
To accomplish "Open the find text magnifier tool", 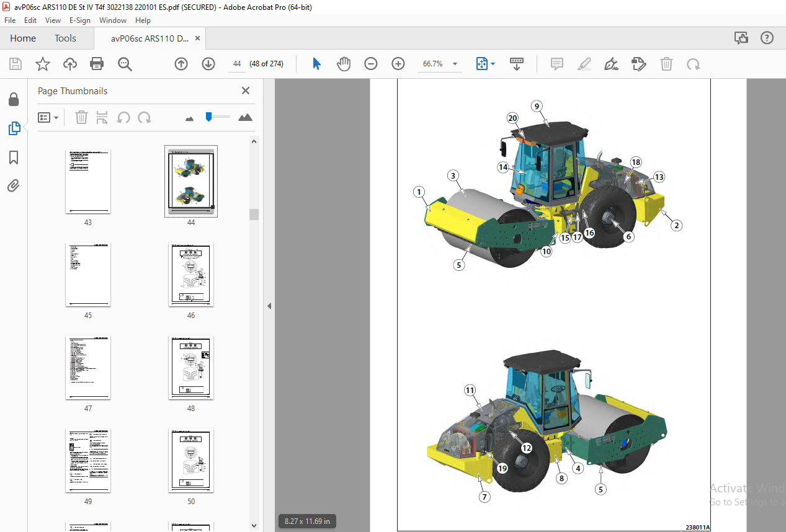I will pos(125,64).
